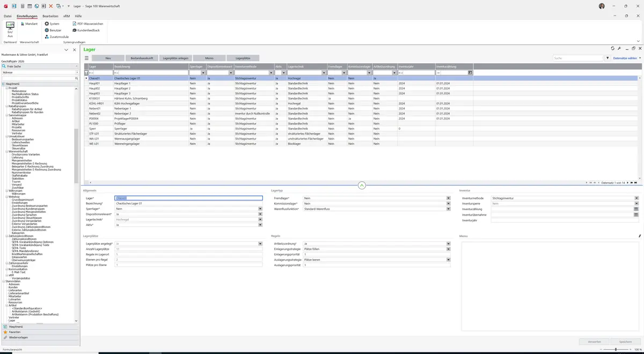Open Mengeneinheiten in the navigation tree
Image resolution: width=644 pixels, height=354 pixels.
coord(23,160)
